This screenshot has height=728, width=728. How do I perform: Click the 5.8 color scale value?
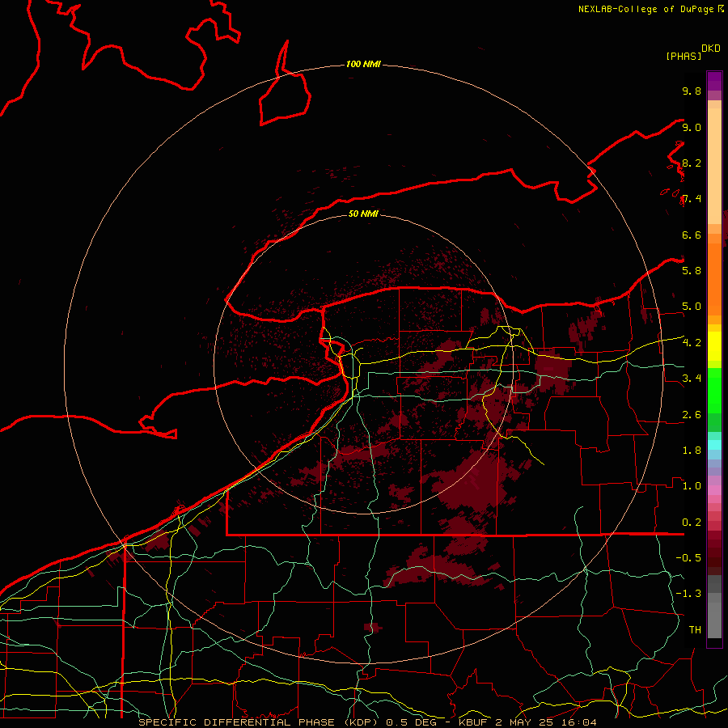click(x=692, y=270)
